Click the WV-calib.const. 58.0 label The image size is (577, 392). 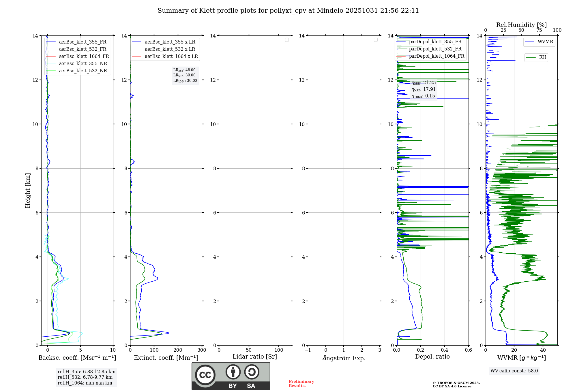514,371
